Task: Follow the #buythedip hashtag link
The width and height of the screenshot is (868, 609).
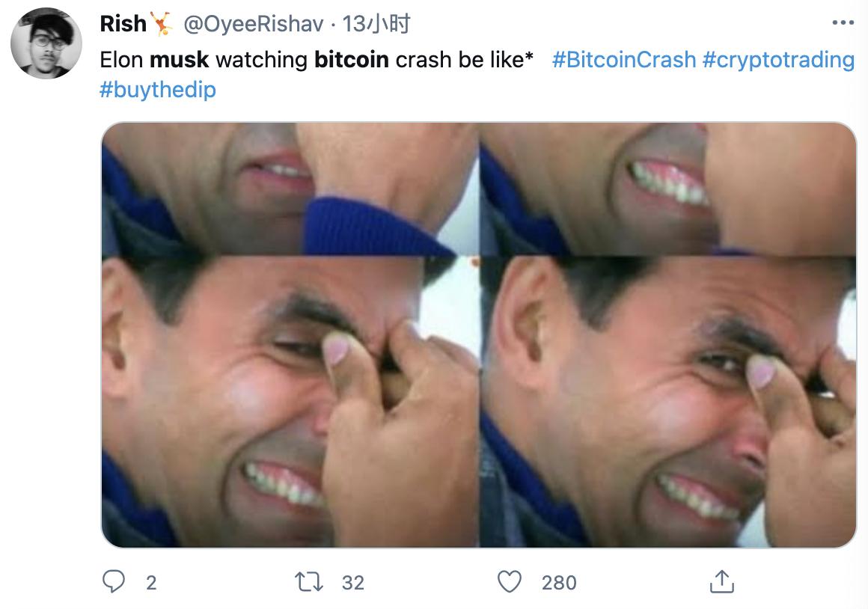Action: [x=158, y=90]
